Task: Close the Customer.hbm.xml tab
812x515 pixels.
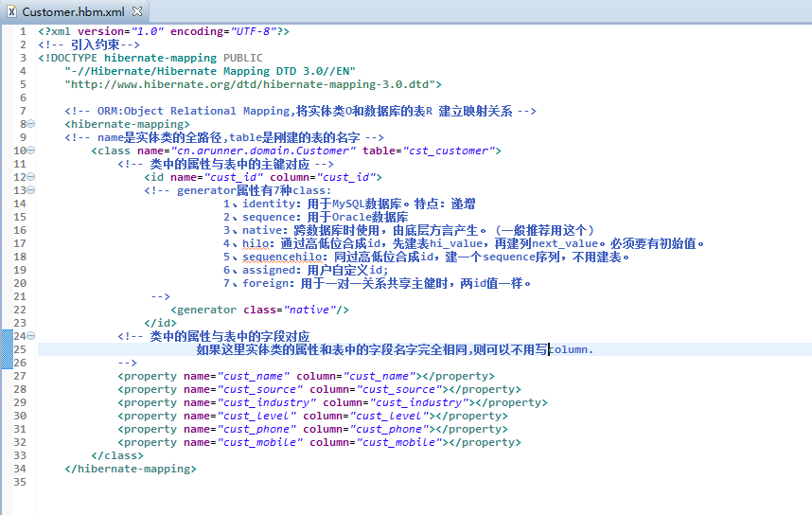Action: (x=137, y=10)
